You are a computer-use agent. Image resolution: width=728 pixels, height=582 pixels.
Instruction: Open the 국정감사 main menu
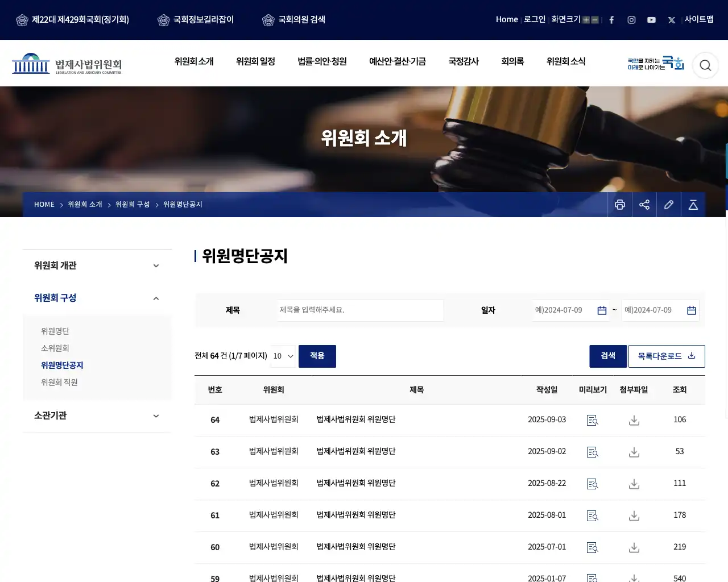point(464,61)
